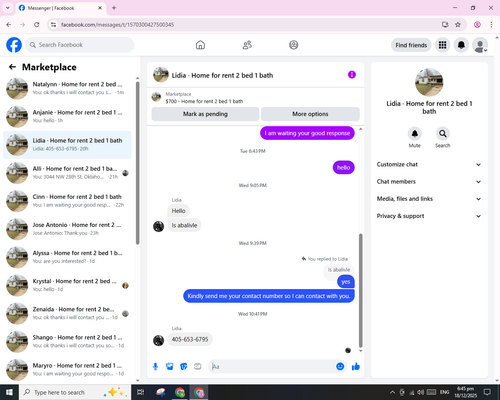
Task: Open the $700 Home for rent listing
Action: (x=204, y=101)
